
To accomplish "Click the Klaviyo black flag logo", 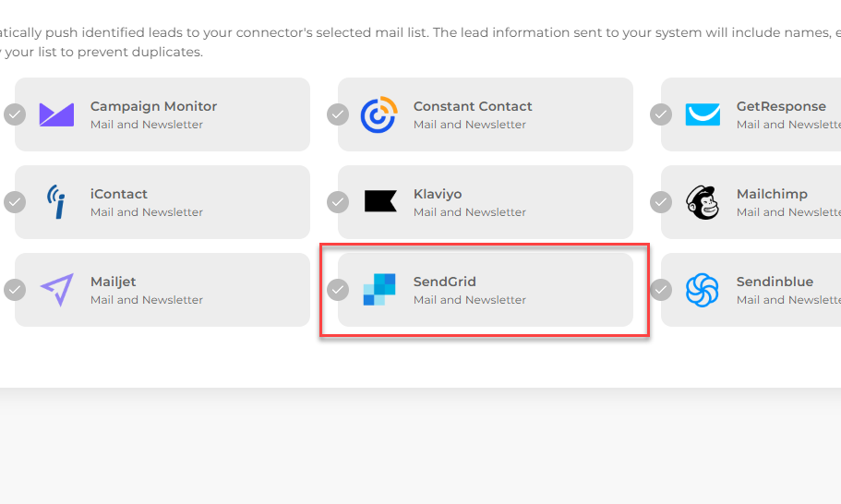I will tap(380, 201).
